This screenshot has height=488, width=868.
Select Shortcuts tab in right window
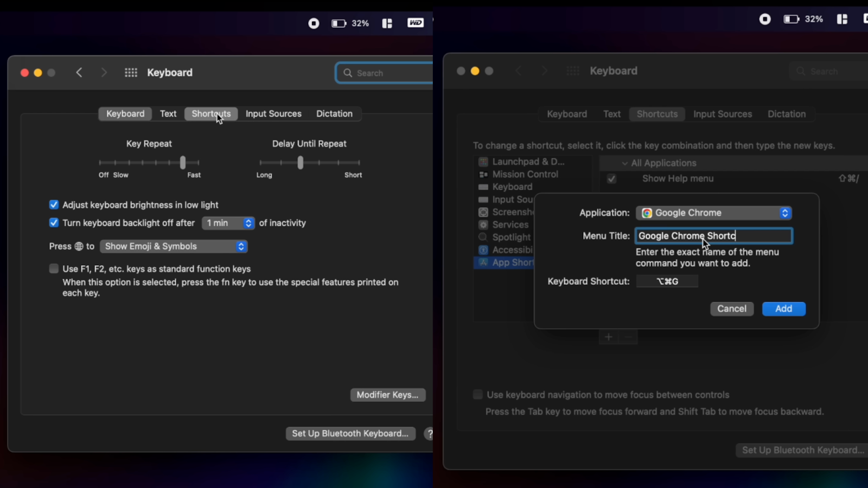pos(657,114)
